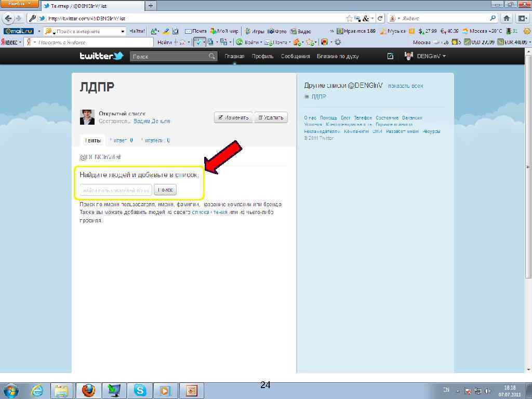Switch to the Читатели 0 tab
Viewport: 532px width, 399px height.
click(x=155, y=140)
